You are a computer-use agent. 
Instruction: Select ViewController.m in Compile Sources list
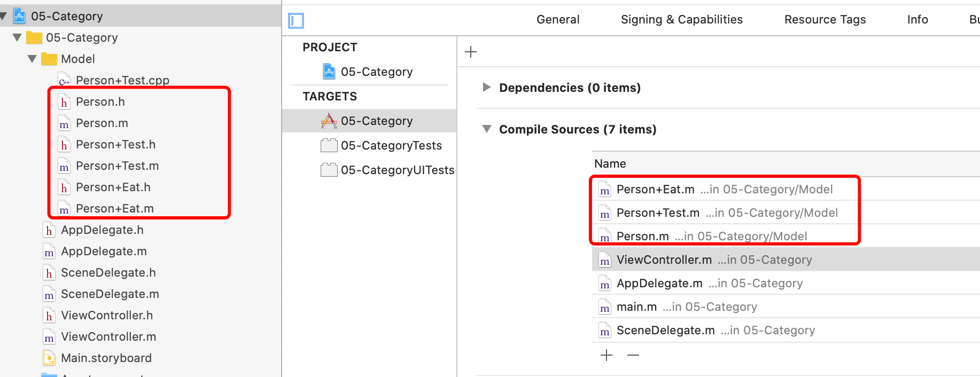[664, 260]
